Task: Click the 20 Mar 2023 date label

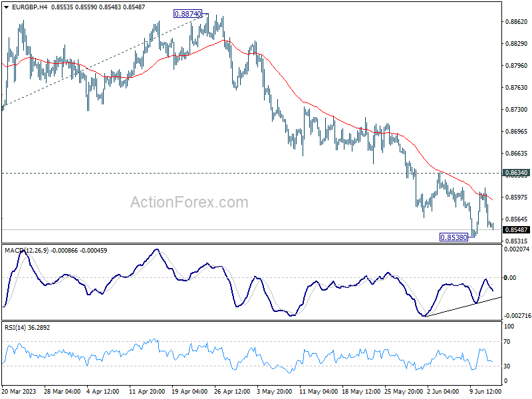Action: 19,391
